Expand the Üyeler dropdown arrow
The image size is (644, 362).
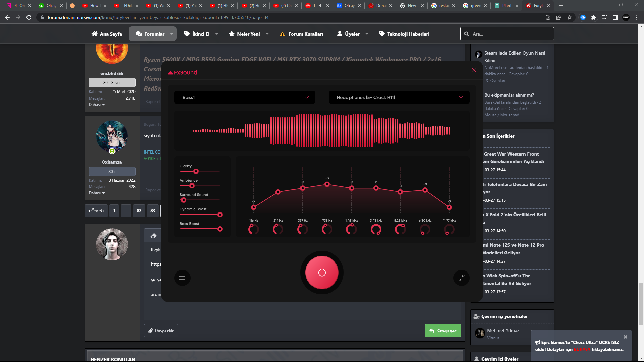367,34
